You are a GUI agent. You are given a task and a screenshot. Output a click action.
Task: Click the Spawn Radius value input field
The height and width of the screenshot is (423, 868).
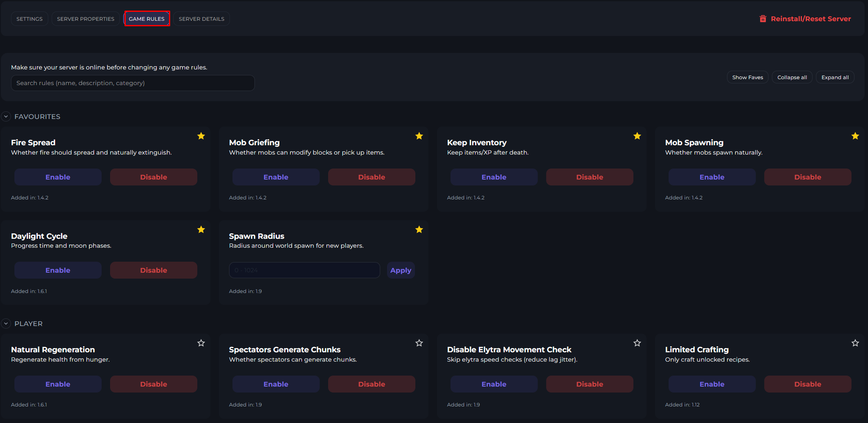coord(304,270)
